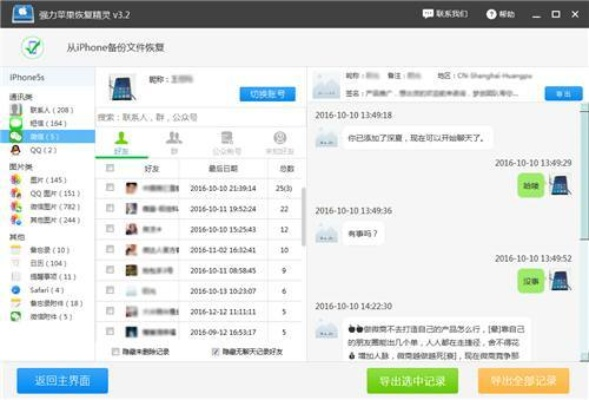Toggle the select-all checkbox in table header

click(x=110, y=168)
